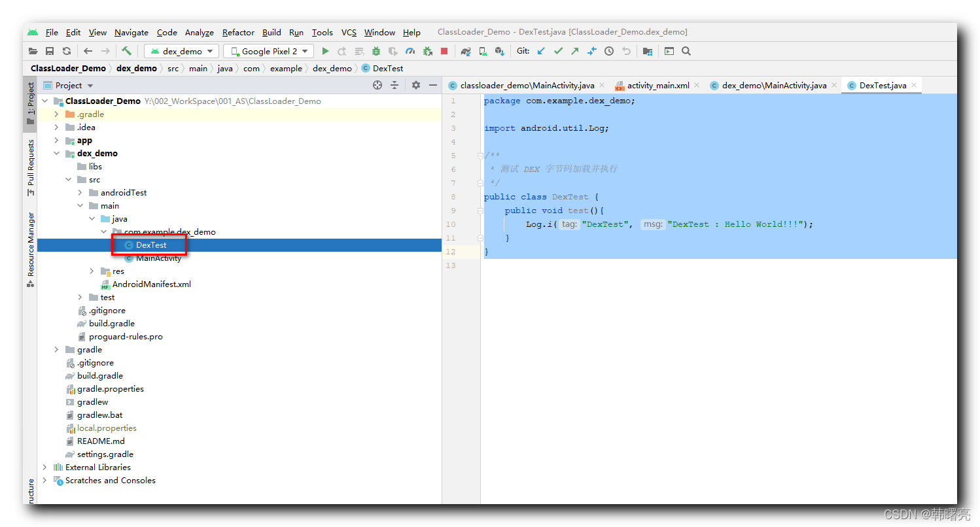Expand the androidTest folder
Viewport: 980px width, 527px height.
coord(80,193)
